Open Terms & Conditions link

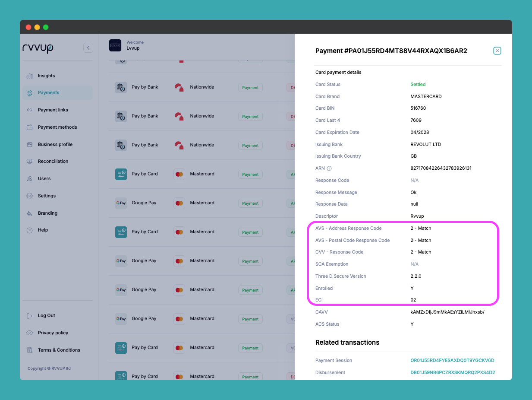click(x=59, y=350)
